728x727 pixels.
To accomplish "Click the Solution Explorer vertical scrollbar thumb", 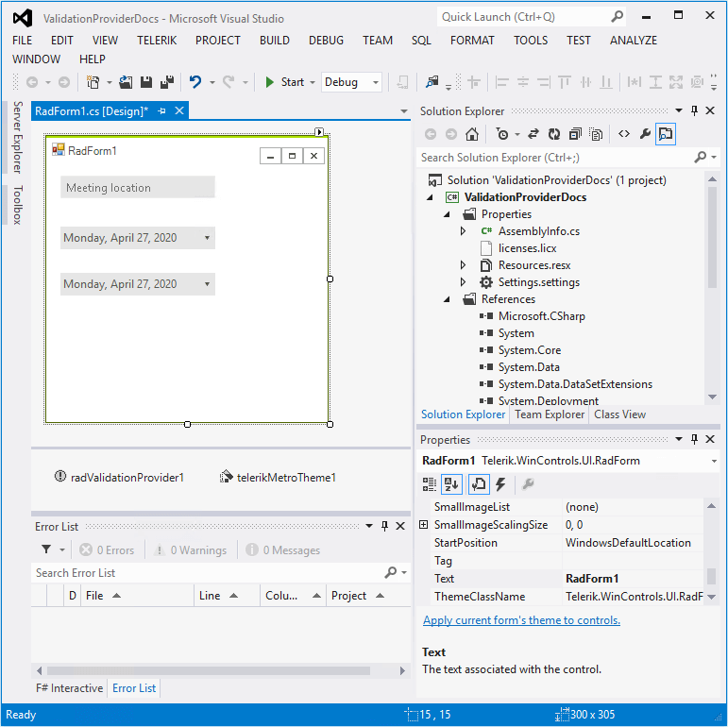I will (713, 238).
